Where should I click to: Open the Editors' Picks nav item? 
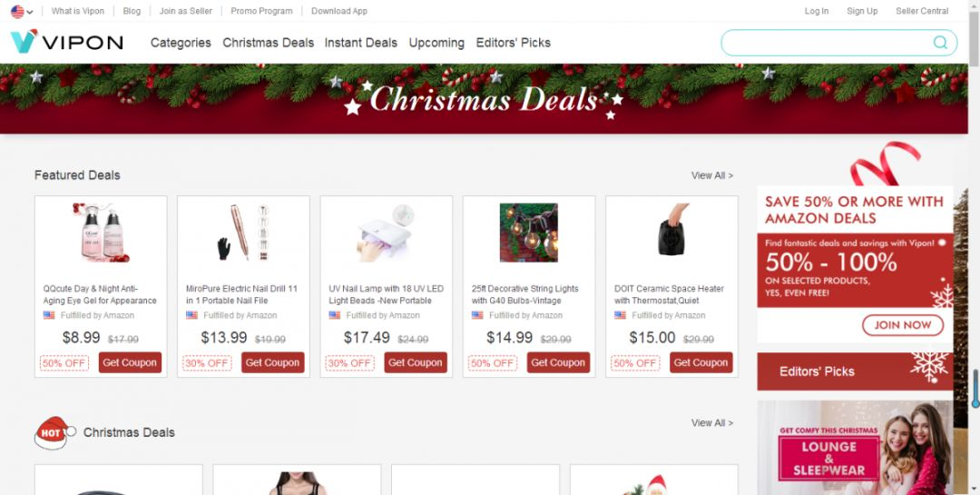[x=513, y=43]
